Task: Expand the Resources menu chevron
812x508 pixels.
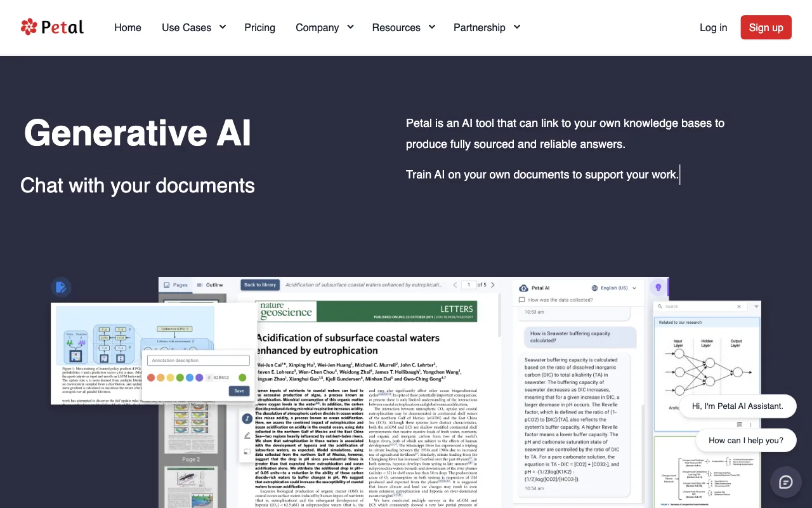Action: pos(432,27)
